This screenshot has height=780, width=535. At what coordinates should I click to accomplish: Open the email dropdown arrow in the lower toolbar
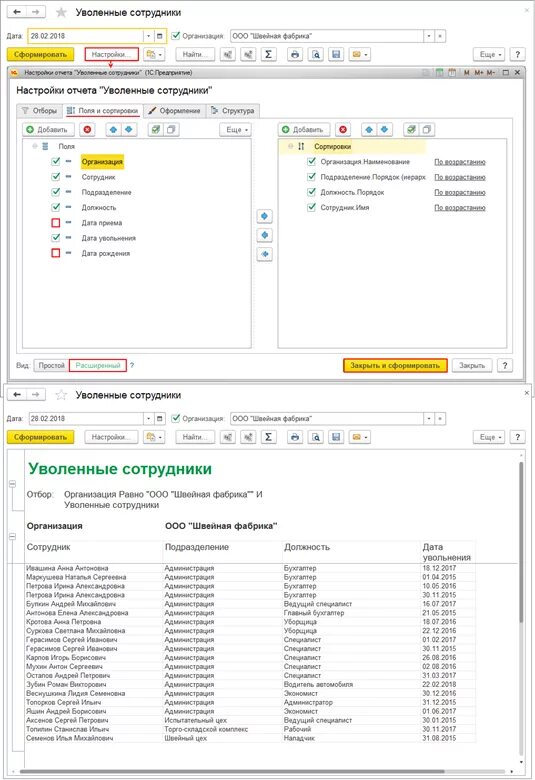(x=366, y=437)
